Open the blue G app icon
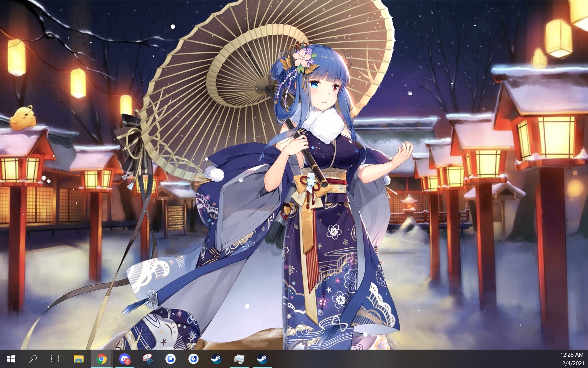The width and height of the screenshot is (588, 368). [x=171, y=358]
